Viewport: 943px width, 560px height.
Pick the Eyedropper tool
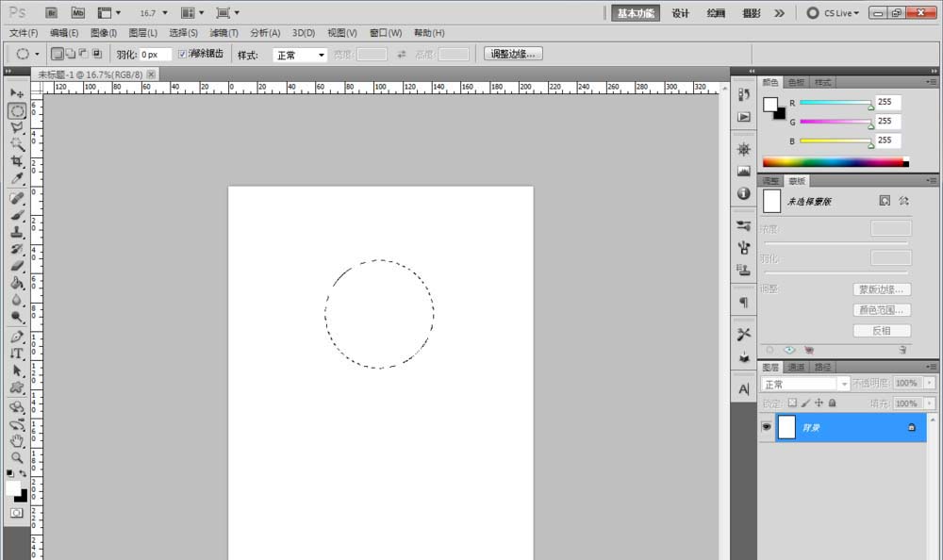[17, 178]
